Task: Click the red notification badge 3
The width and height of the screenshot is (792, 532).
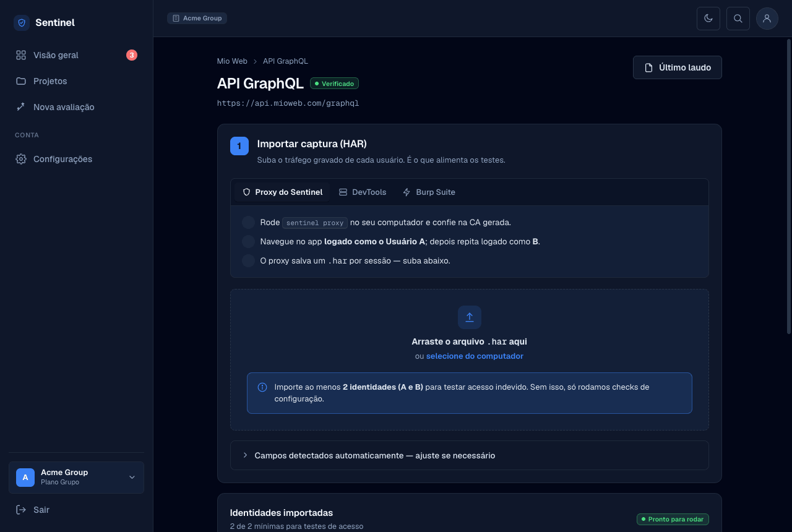Action: click(x=132, y=55)
